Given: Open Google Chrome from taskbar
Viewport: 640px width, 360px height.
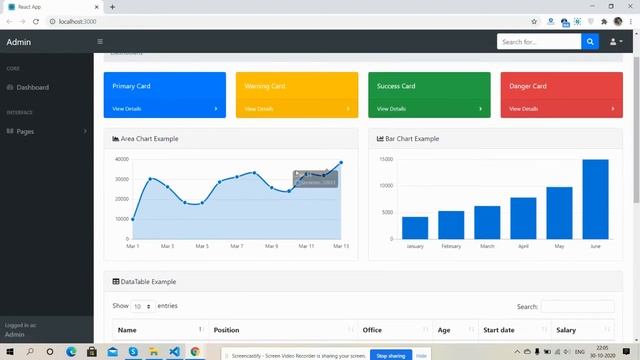Looking at the screenshot, I should 195,351.
